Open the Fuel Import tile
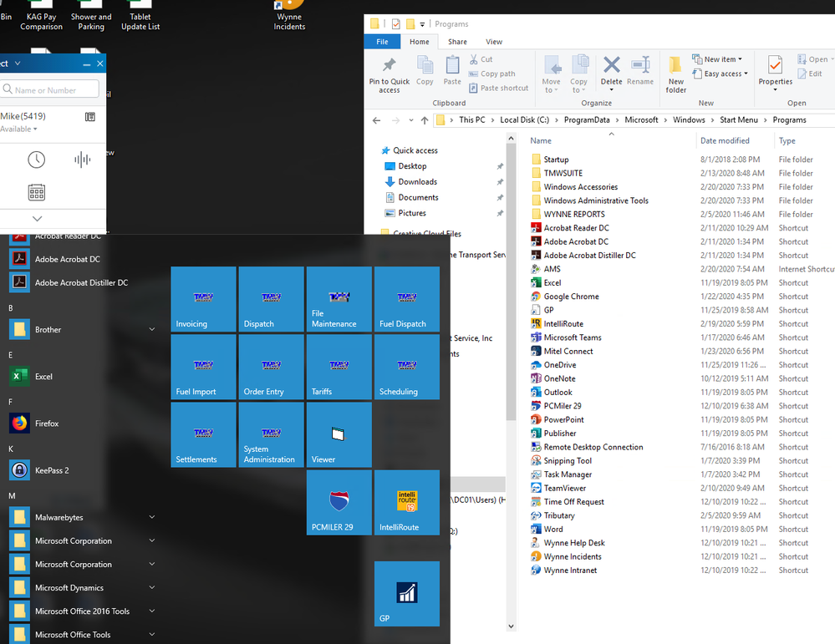The height and width of the screenshot is (644, 835). [203, 367]
